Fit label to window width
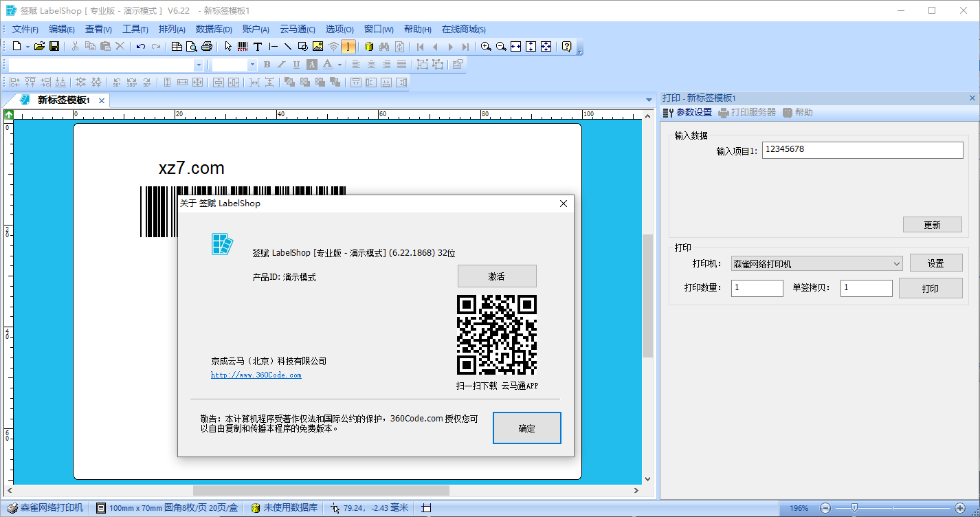Viewport: 980px width, 517px height. [x=516, y=47]
